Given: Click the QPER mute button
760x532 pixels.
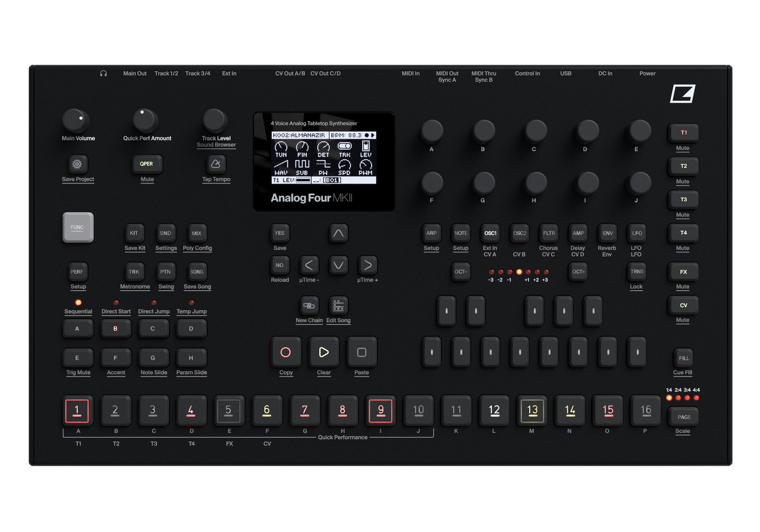Looking at the screenshot, I should tap(146, 164).
